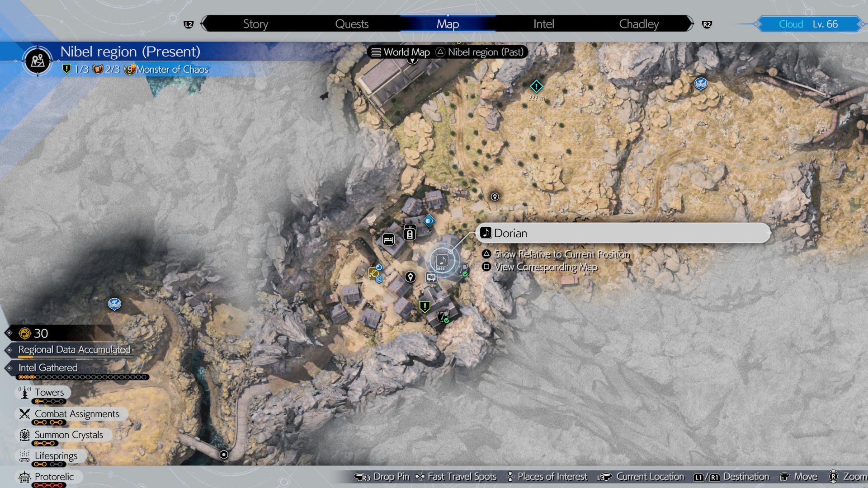
Task: Expand the Summon Crystals category
Action: (68, 435)
